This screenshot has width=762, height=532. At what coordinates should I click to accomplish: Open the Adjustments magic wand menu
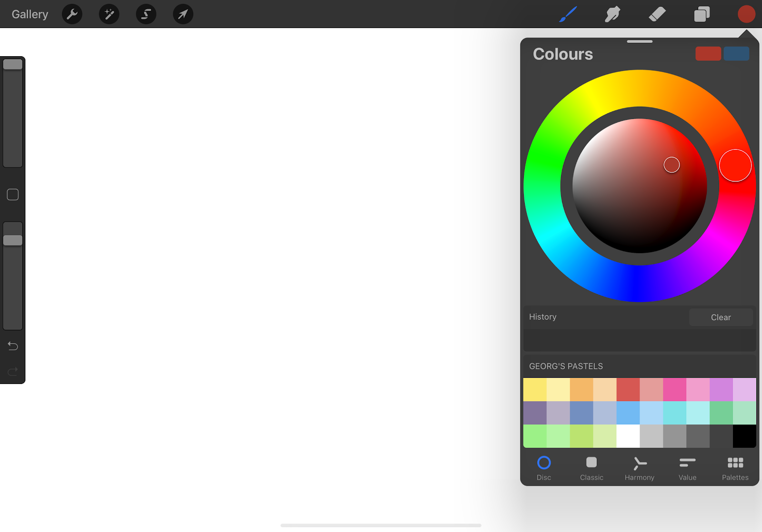(x=109, y=14)
